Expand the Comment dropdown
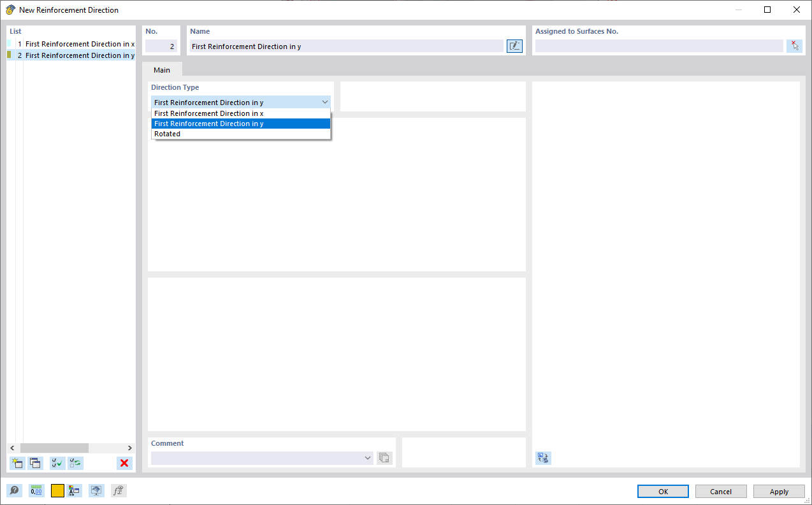812x505 pixels. (367, 458)
